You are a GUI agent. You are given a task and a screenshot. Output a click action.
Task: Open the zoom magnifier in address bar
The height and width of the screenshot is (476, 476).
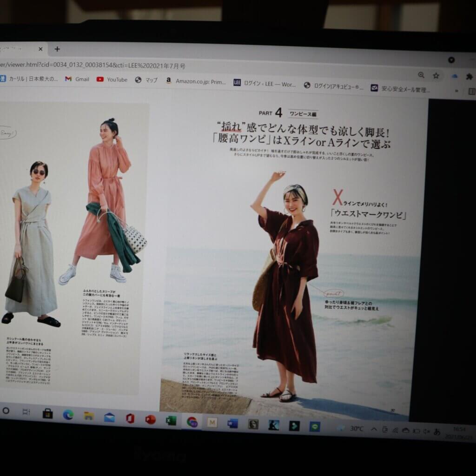pyautogui.click(x=421, y=75)
